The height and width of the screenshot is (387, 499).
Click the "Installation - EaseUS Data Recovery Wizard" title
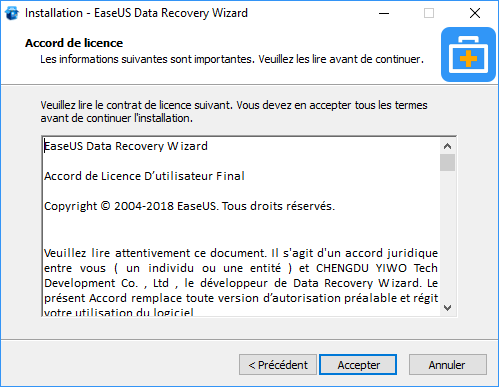[x=136, y=13]
